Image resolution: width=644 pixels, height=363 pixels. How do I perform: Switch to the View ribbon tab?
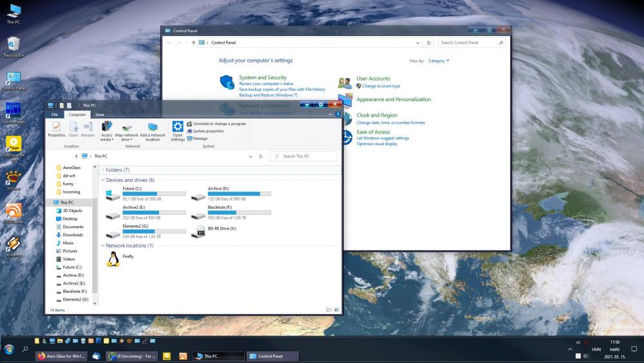99,115
